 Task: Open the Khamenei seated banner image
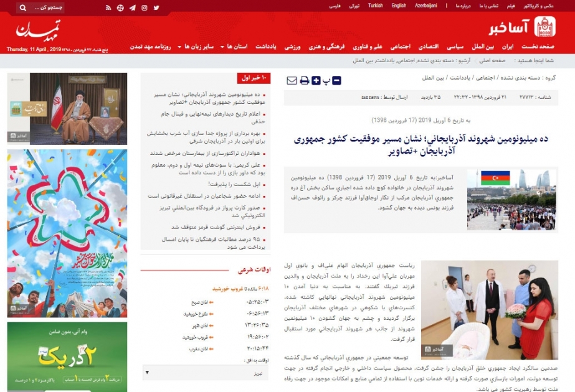67,108
